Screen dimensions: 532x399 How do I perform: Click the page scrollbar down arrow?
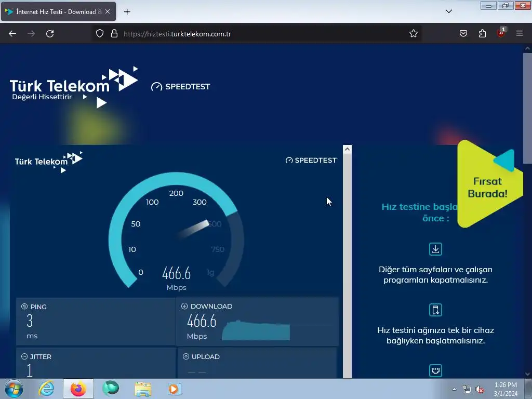[x=527, y=374]
